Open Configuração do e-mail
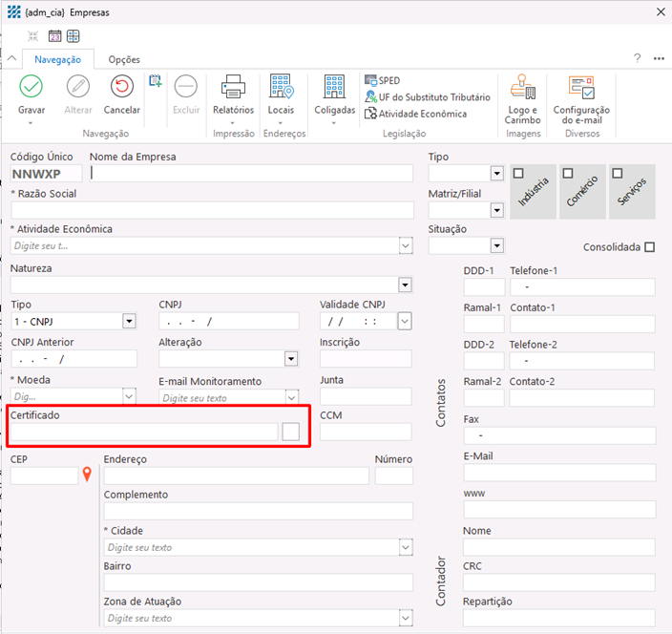Screen dimensions: 672x634 (581, 88)
